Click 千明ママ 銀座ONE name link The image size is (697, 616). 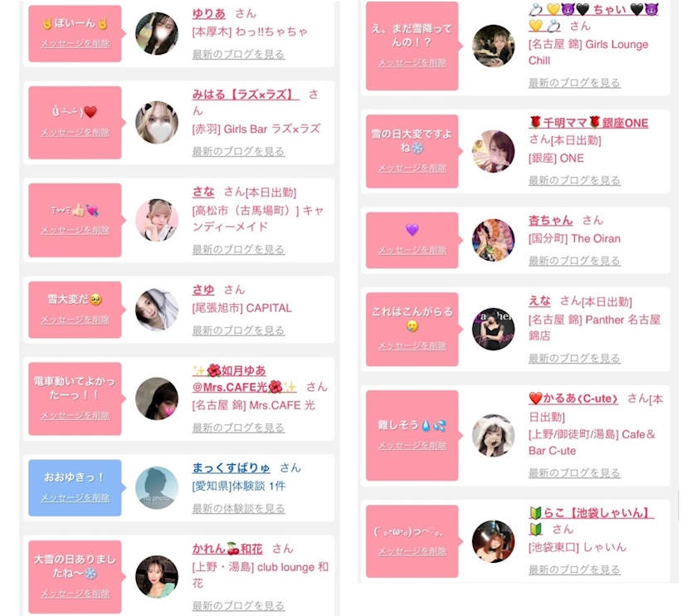click(x=588, y=123)
